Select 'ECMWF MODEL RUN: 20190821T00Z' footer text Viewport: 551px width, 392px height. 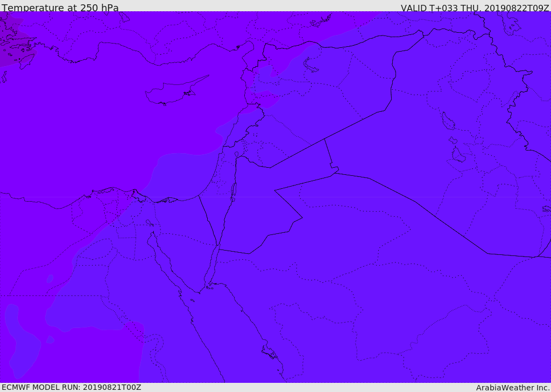point(72,387)
